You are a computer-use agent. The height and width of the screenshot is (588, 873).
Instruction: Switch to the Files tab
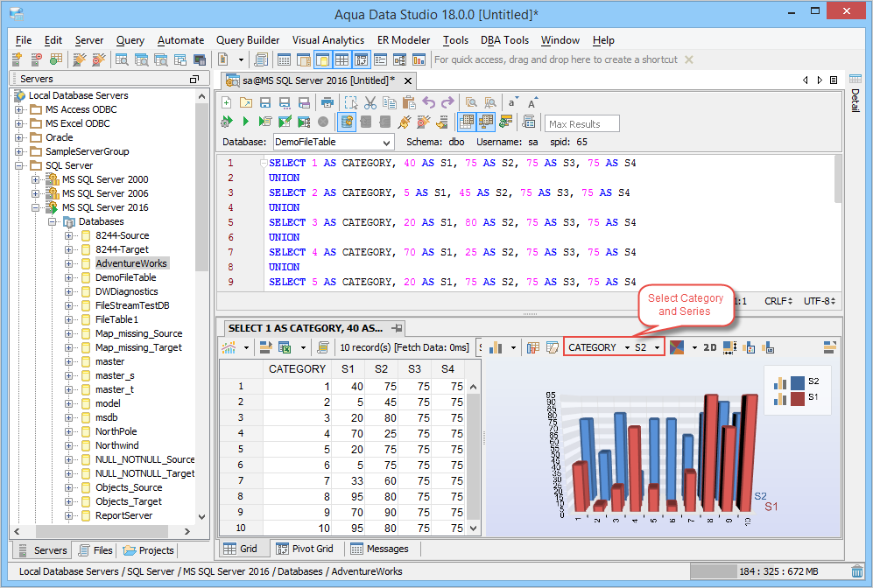coord(95,550)
